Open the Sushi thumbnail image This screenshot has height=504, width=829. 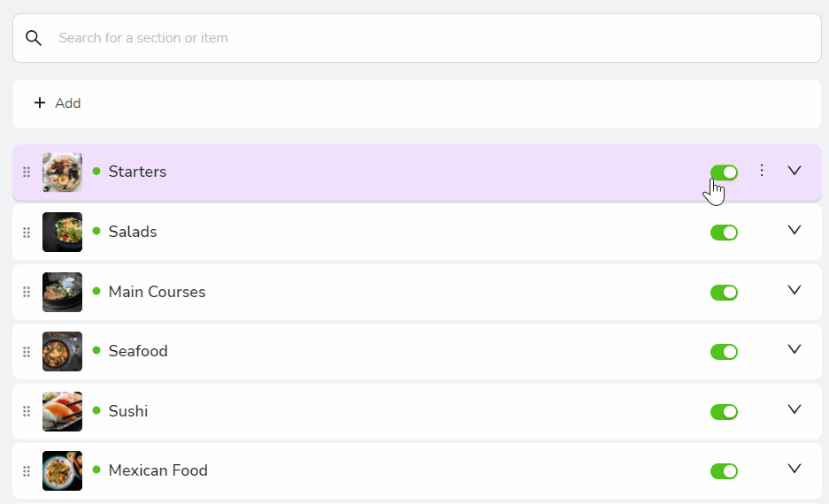[63, 411]
